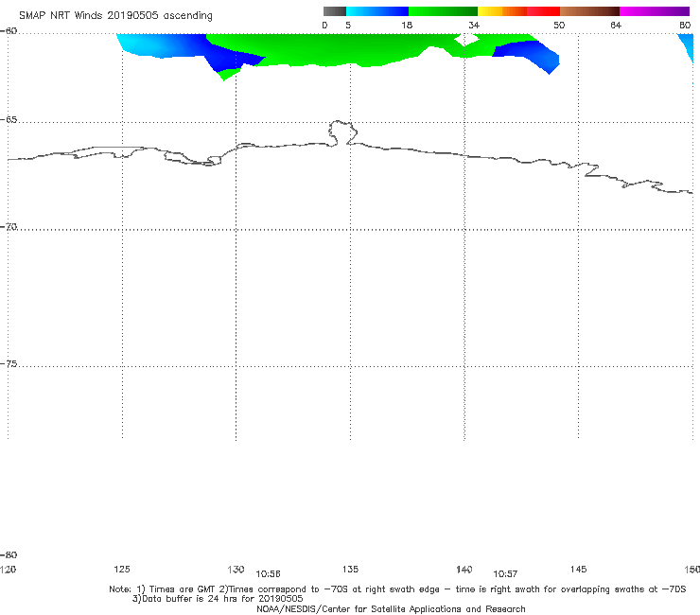Click the longitude label '130'
Screen dimensions: 700x615
point(236,569)
